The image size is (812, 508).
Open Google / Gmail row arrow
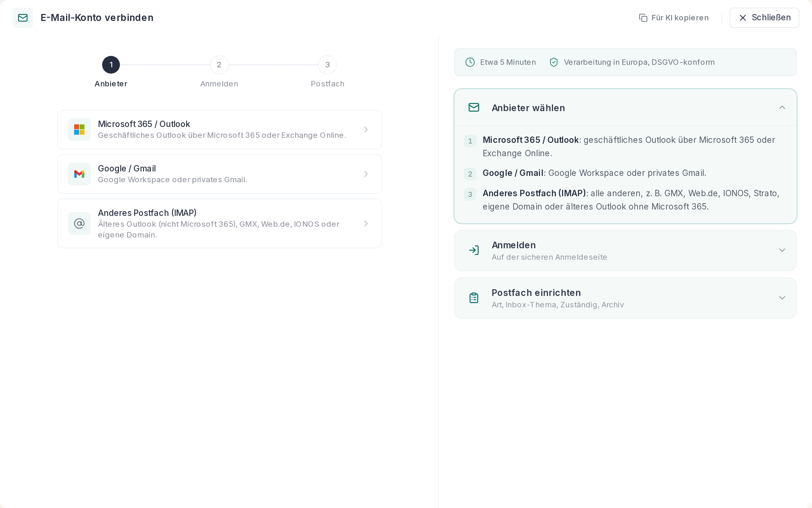pyautogui.click(x=366, y=174)
